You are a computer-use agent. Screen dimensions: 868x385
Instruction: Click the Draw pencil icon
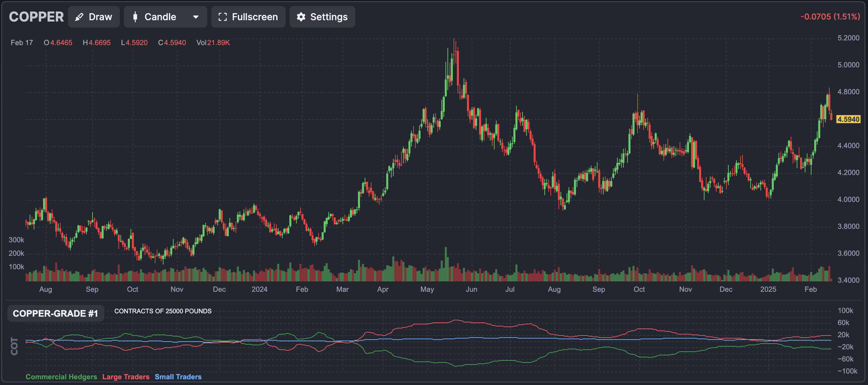pos(79,17)
